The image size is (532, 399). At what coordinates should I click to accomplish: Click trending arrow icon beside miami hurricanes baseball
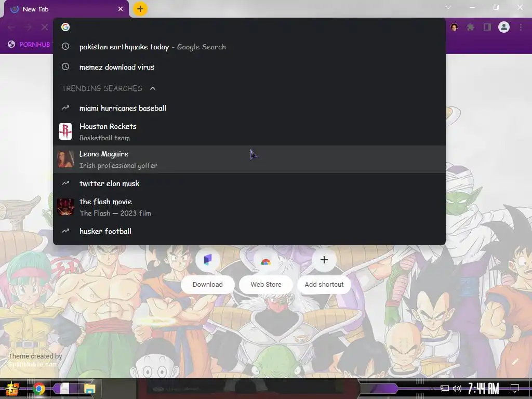click(x=65, y=108)
